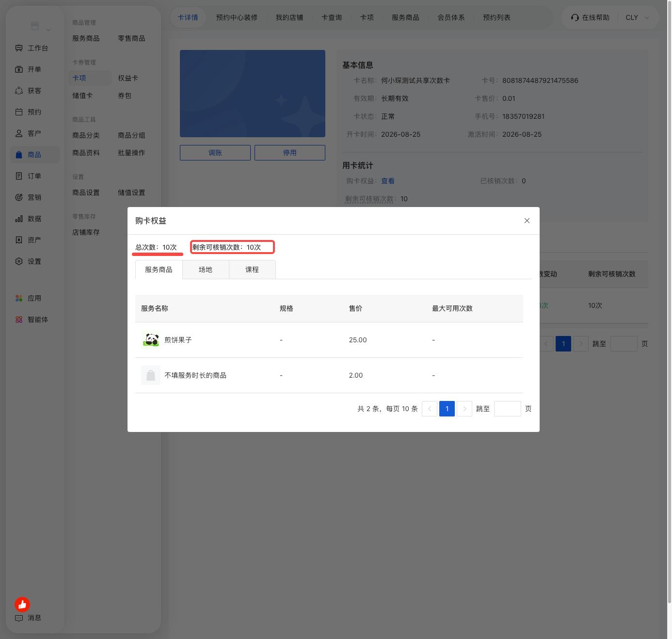
Task: Select the 商品 goods bag icon
Action: click(19, 155)
